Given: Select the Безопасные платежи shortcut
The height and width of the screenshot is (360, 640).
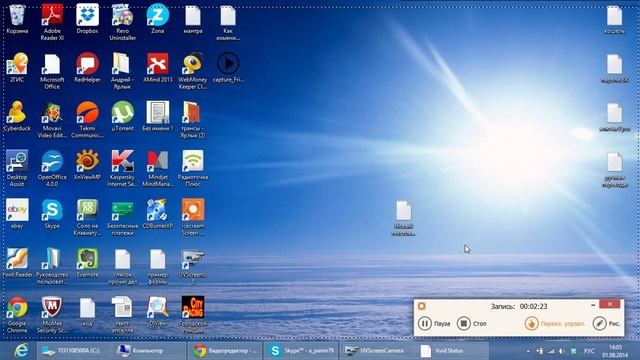Looking at the screenshot, I should coord(122,218).
